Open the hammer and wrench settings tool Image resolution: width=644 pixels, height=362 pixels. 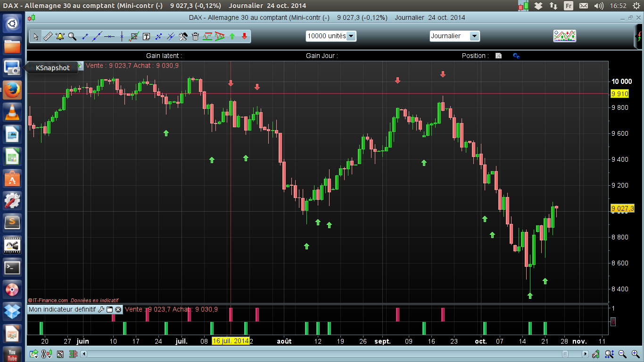(183, 36)
